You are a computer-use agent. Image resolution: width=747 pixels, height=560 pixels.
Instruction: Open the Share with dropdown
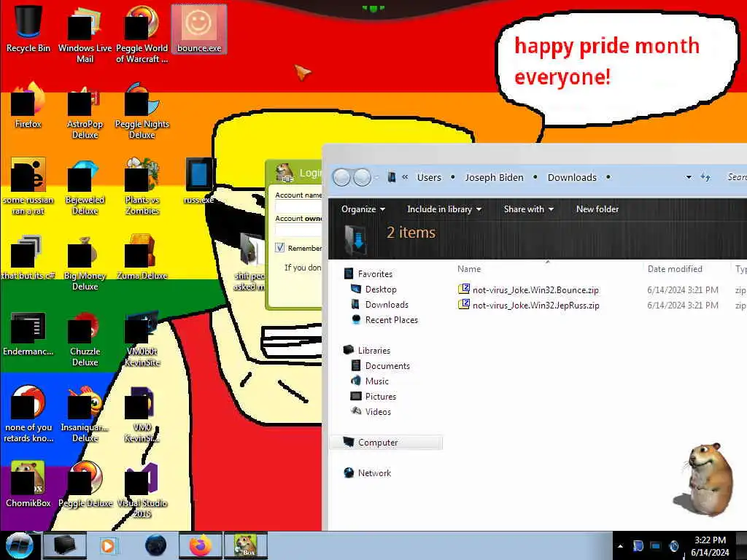pyautogui.click(x=528, y=209)
